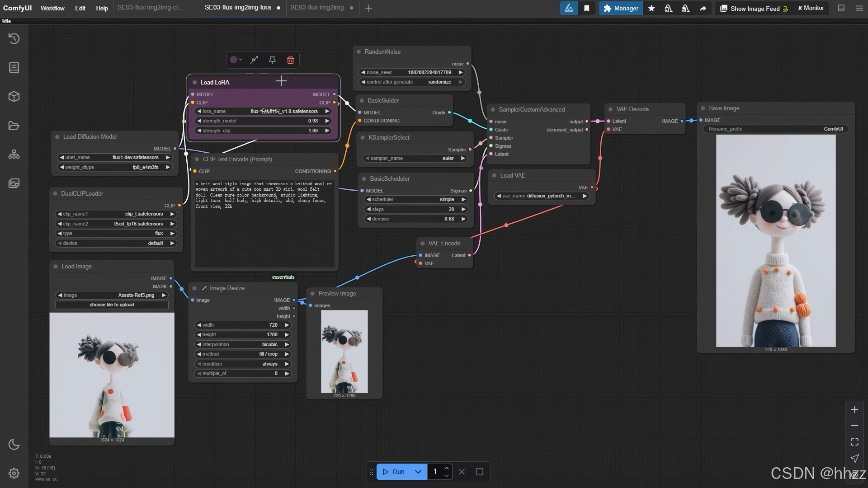Click the Manager button
Screen dimensions: 868x488
[x=621, y=8]
